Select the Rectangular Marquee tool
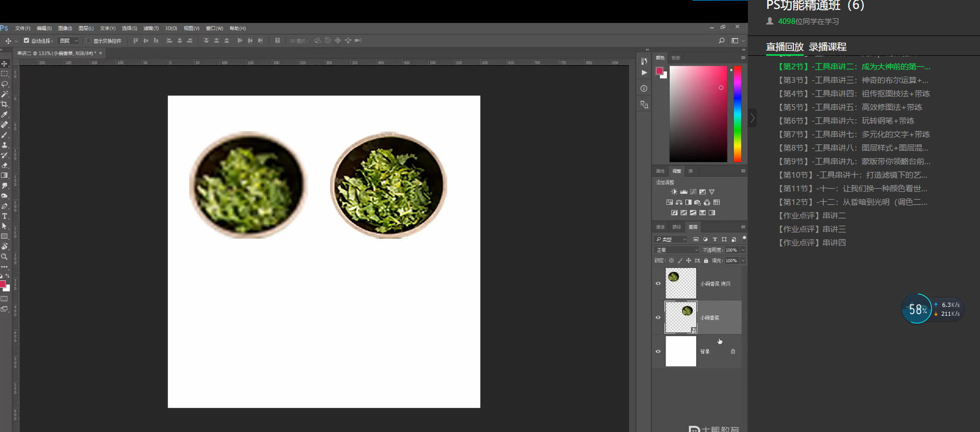980x432 pixels. tap(5, 74)
